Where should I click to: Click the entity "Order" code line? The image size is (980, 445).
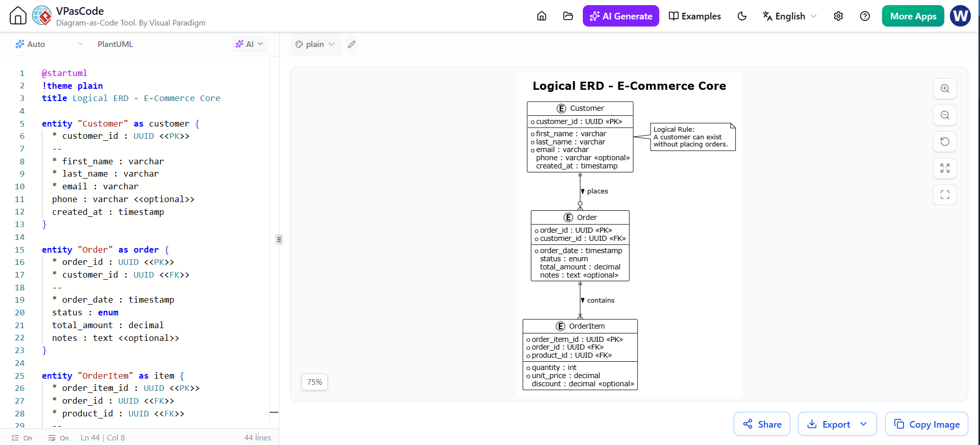[106, 250]
